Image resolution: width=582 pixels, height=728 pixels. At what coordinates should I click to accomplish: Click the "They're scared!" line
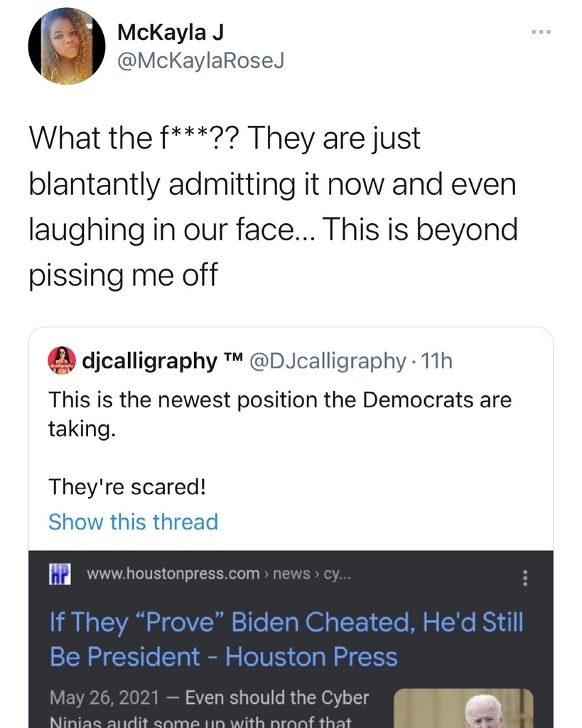[x=127, y=487]
